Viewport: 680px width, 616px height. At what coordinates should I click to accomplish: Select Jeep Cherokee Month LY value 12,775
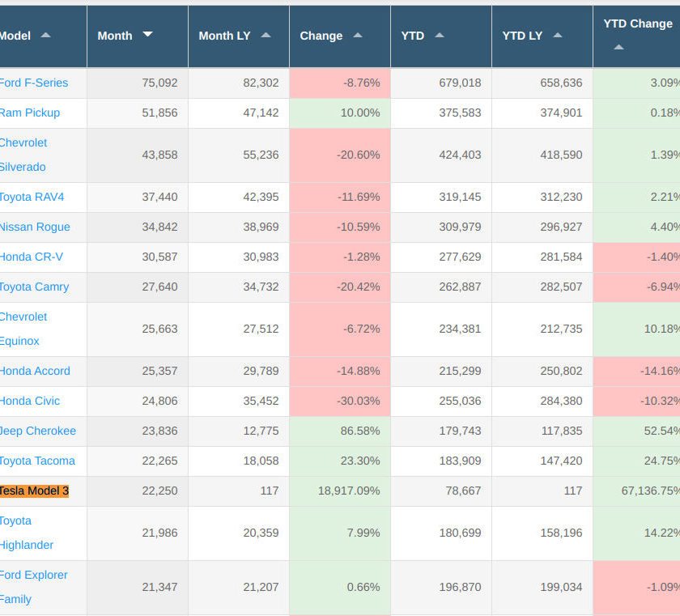261,431
